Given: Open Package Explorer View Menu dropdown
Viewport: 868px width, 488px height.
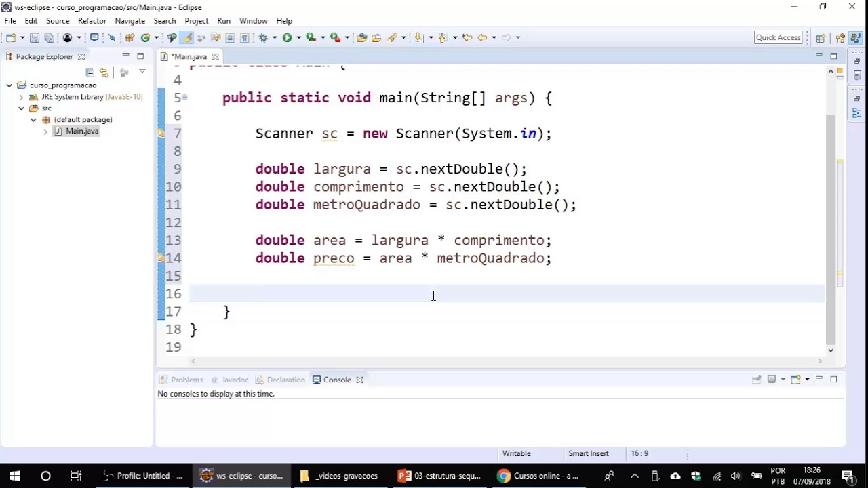Looking at the screenshot, I should click(142, 71).
